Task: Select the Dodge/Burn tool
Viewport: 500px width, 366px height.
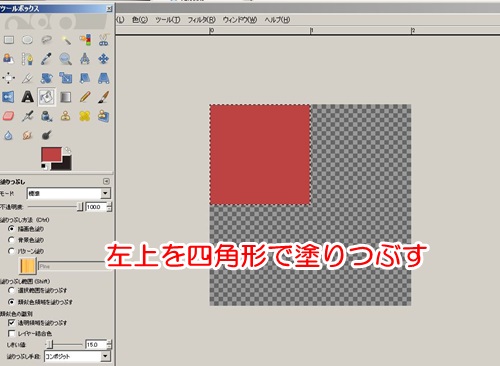Action: [x=46, y=135]
